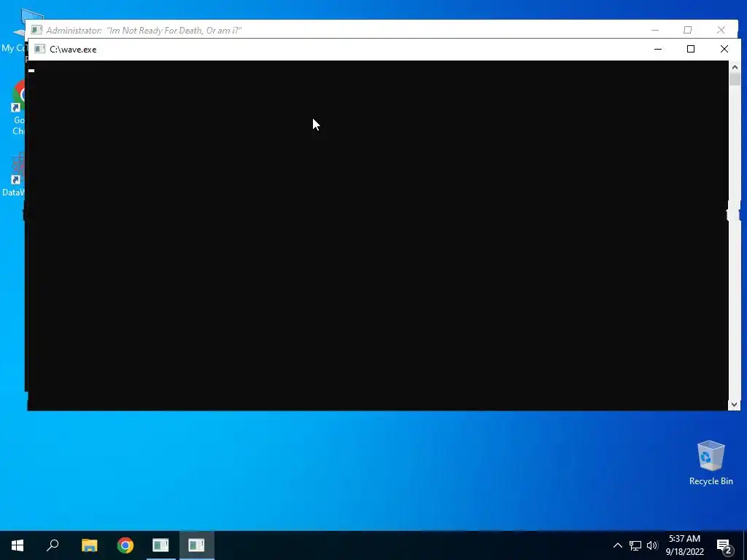747x560 pixels.
Task: Click wave.exe console window system icon
Action: coord(39,49)
